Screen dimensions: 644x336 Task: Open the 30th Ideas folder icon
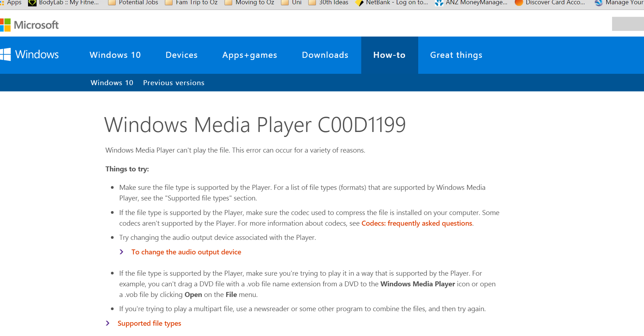pyautogui.click(x=312, y=3)
